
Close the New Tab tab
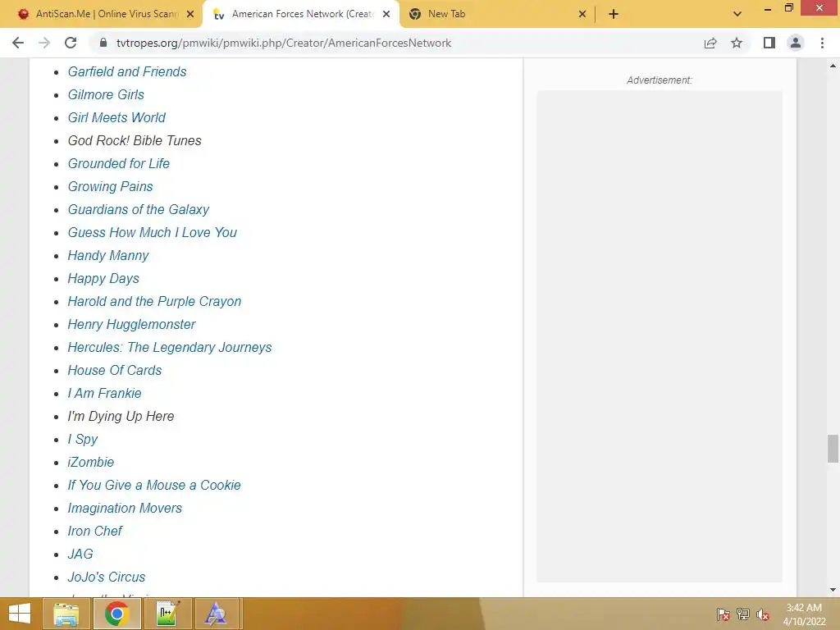point(582,14)
